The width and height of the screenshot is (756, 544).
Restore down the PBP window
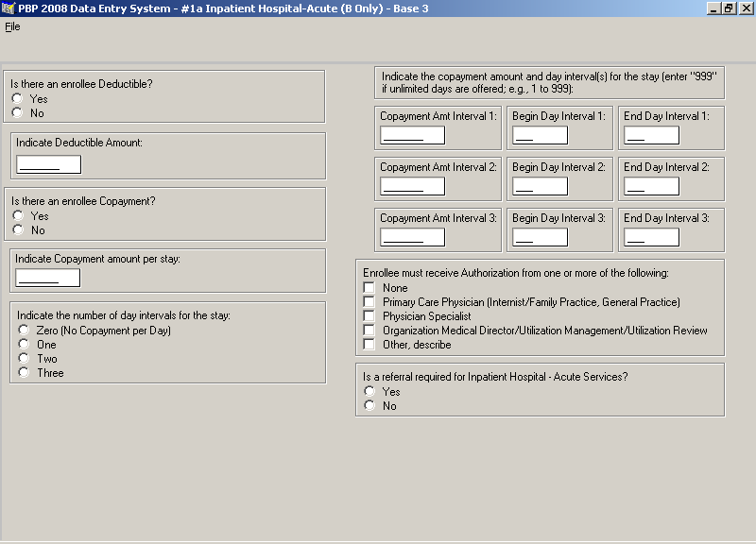point(728,8)
